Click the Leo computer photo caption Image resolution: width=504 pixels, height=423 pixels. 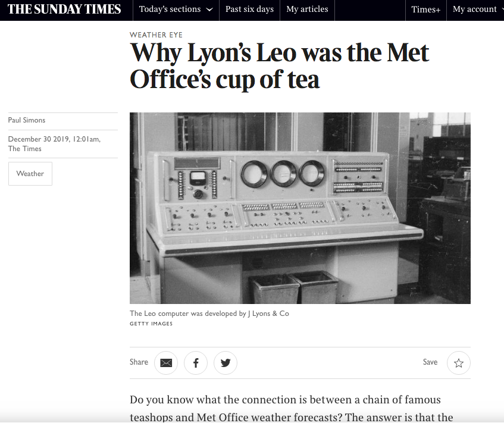(x=209, y=314)
